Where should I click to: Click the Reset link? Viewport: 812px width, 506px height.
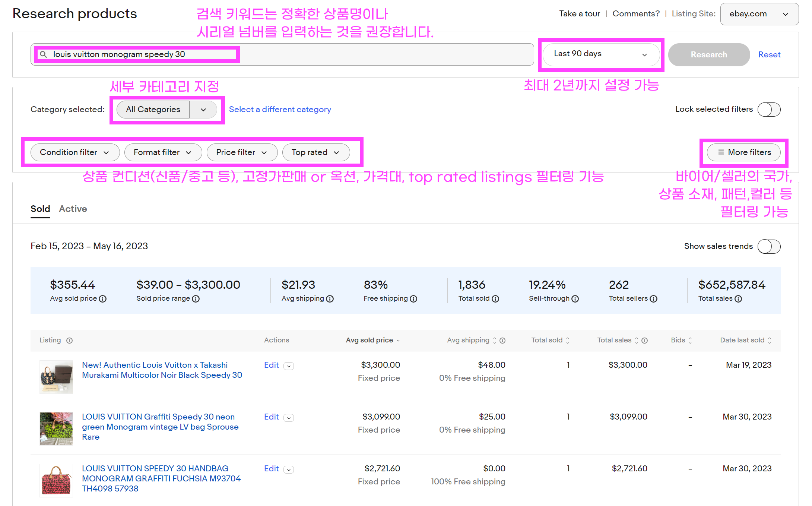769,55
